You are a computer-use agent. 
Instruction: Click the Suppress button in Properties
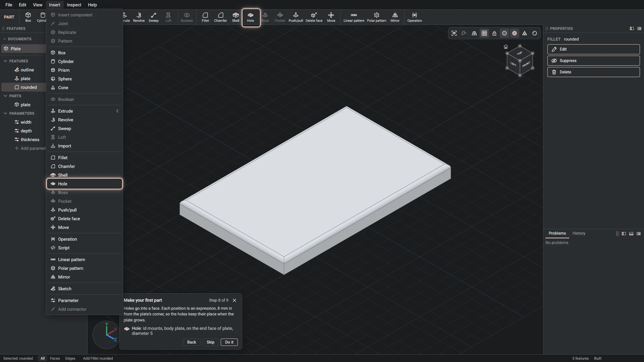(593, 61)
